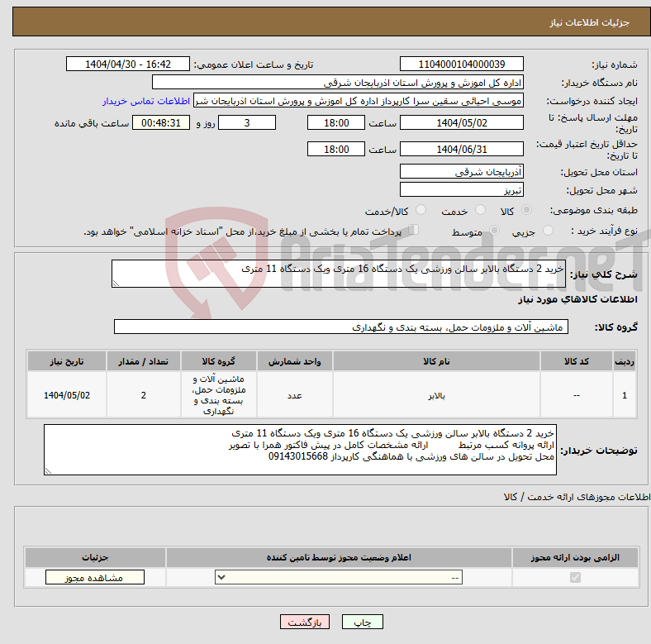Click the اطلاعات کالاهای مورد نیاز heading
The width and height of the screenshot is (651, 644).
click(577, 299)
